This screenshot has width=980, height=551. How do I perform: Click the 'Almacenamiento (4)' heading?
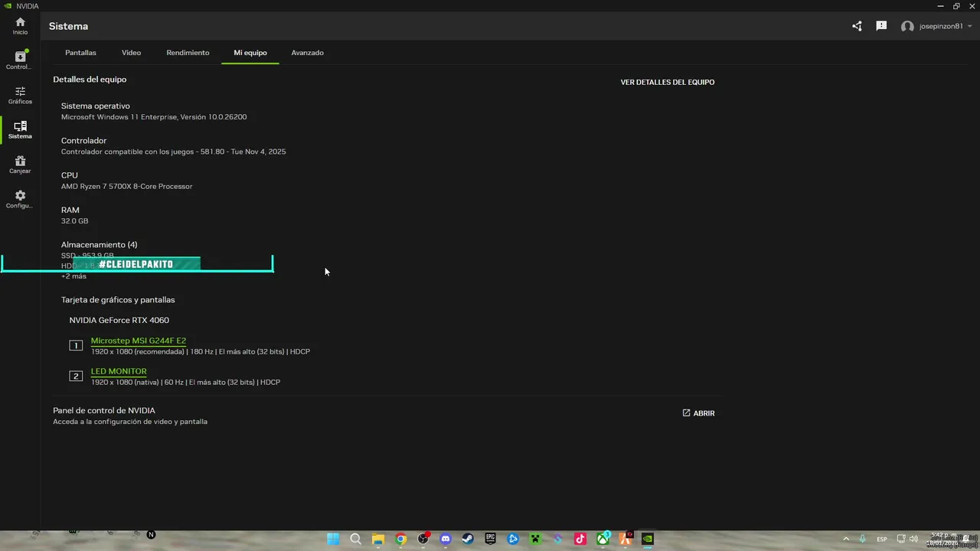99,245
